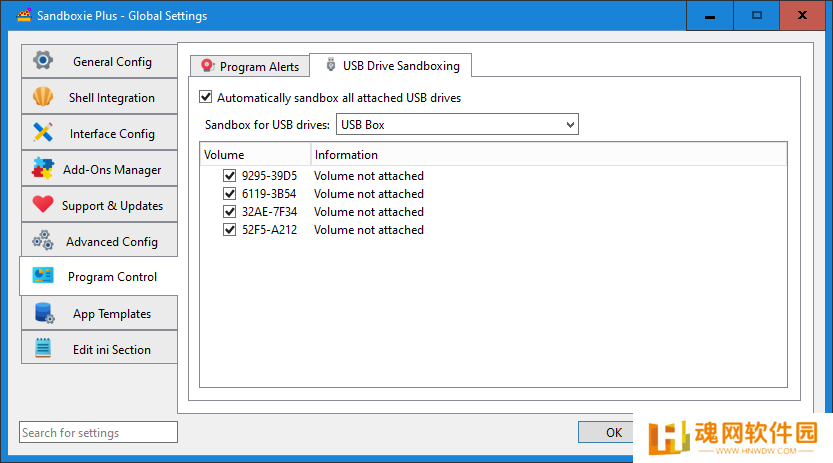Viewport: 833px width, 463px height.
Task: Click the Program Control panel icon
Action: coord(42,276)
